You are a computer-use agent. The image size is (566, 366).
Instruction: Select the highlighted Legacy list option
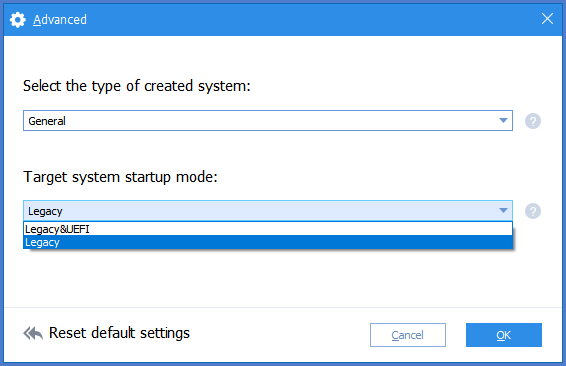[x=268, y=242]
